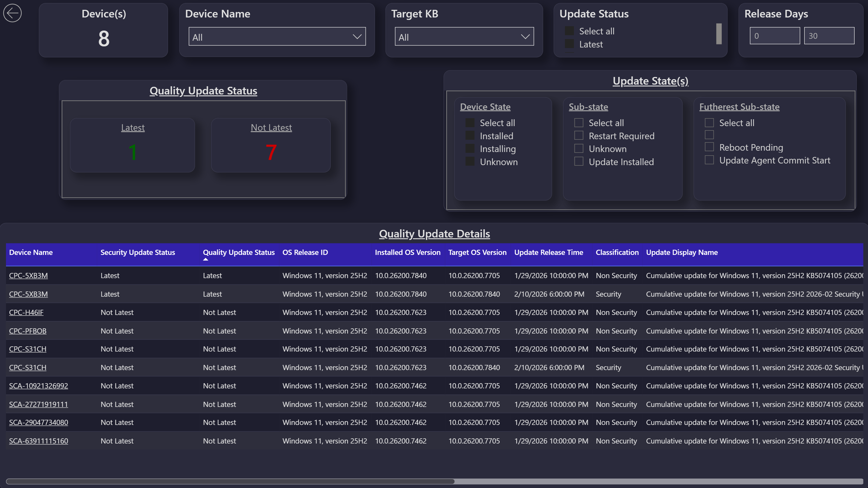This screenshot has width=868, height=488.
Task: Click OS Release ID in SCA-29047734080 row
Action: (x=325, y=422)
